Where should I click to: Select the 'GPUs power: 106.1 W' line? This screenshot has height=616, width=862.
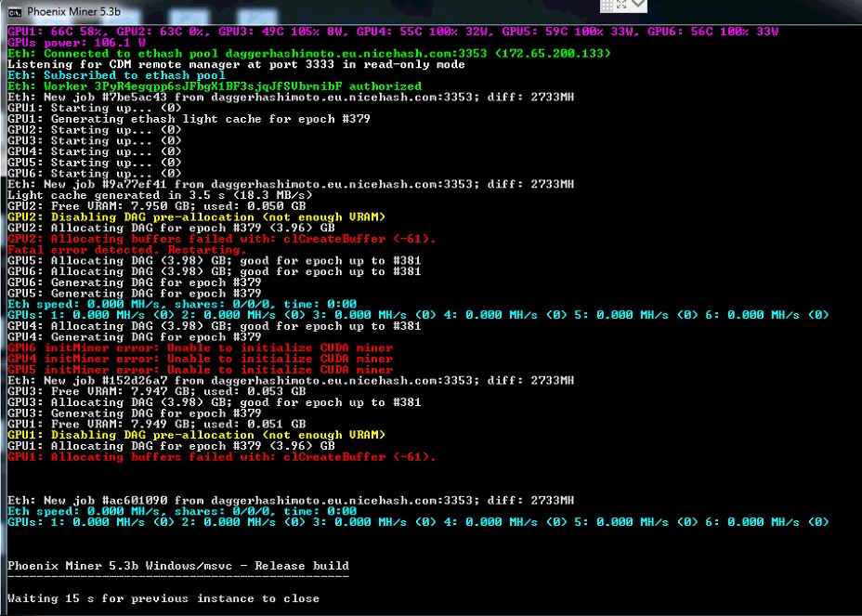76,43
